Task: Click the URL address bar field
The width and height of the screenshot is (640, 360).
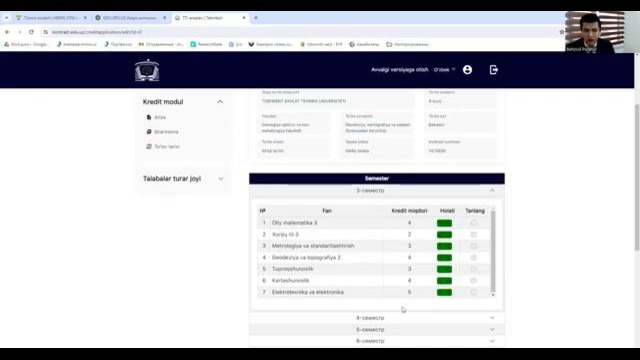Action: coord(302,32)
